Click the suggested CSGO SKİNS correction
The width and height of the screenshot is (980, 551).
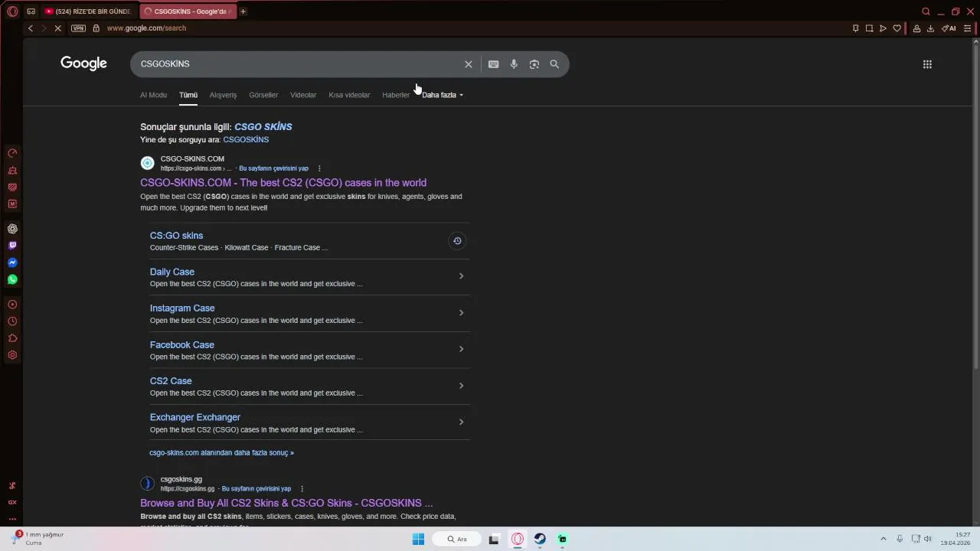263,127
